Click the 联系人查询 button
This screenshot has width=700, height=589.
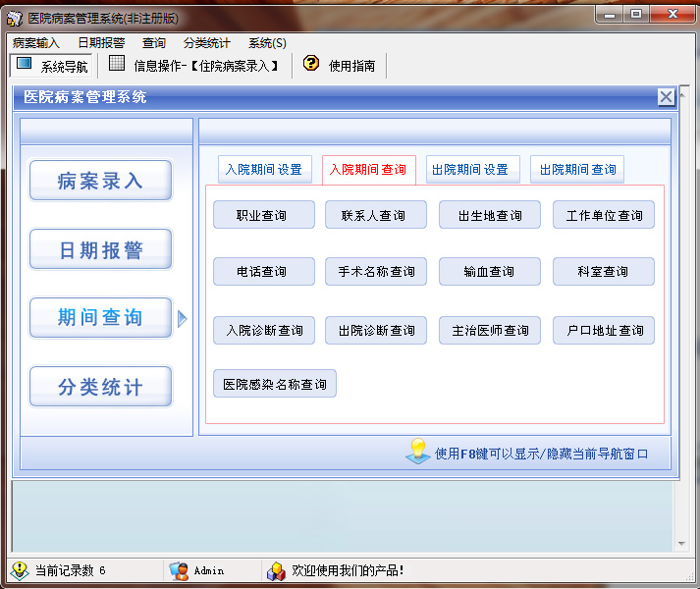coord(376,215)
